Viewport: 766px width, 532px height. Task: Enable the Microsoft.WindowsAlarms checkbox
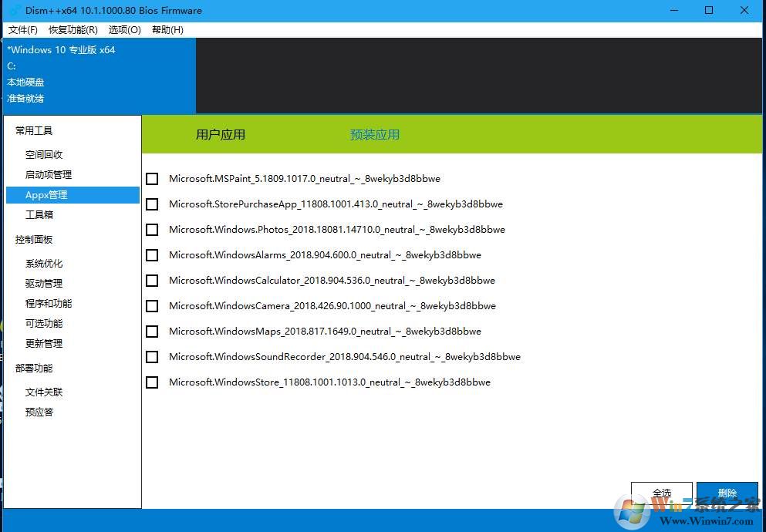pos(152,254)
